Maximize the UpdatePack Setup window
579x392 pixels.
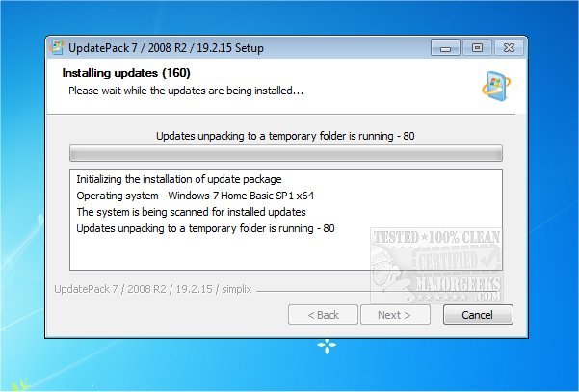477,48
